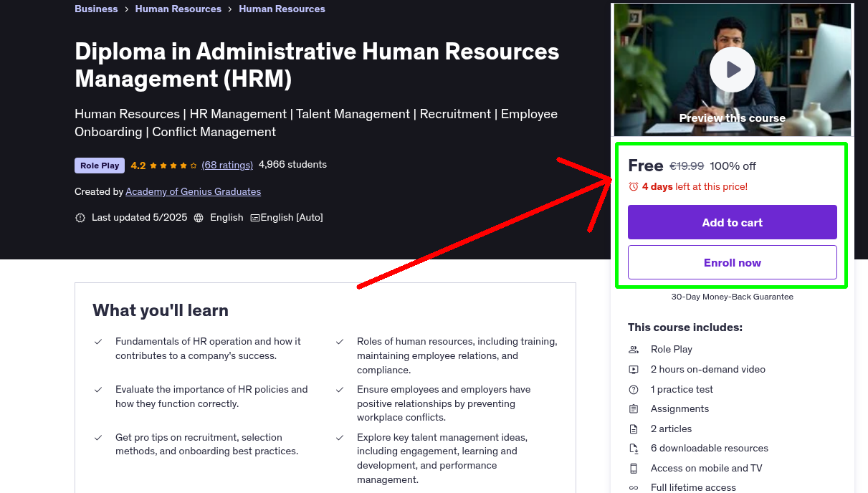Viewport: 868px width, 493px height.
Task: Click the English [Auto] captions text
Action: pos(292,217)
